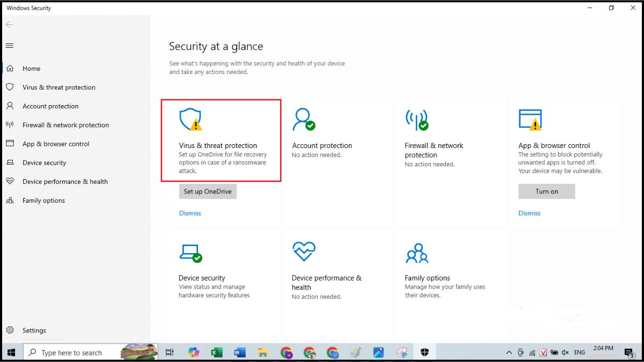This screenshot has width=644, height=362.
Task: Select Account protection in the sidebar
Action: tap(50, 106)
